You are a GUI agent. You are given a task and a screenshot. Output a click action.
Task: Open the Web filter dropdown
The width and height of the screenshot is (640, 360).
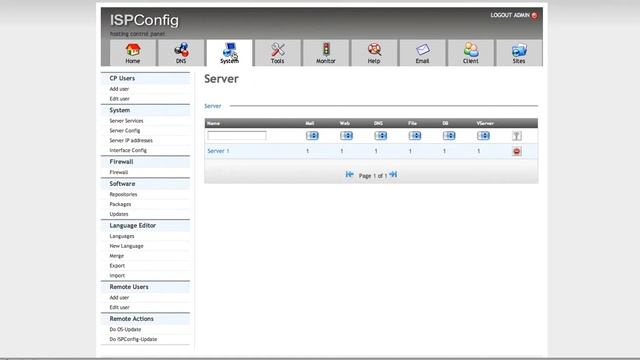pos(347,136)
